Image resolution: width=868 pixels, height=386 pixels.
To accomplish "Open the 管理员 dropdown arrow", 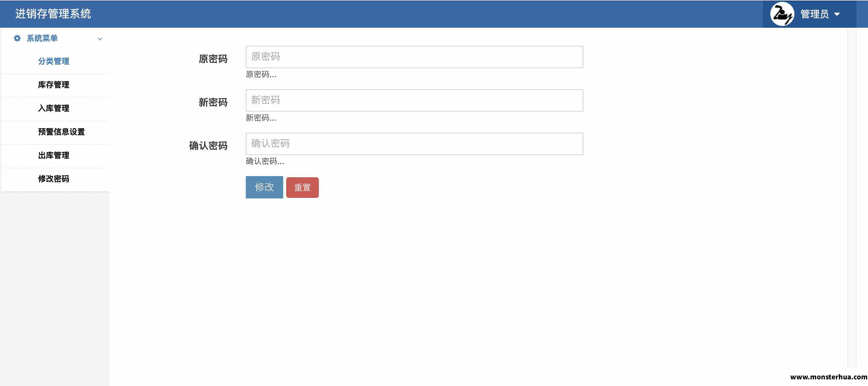I will [x=837, y=14].
